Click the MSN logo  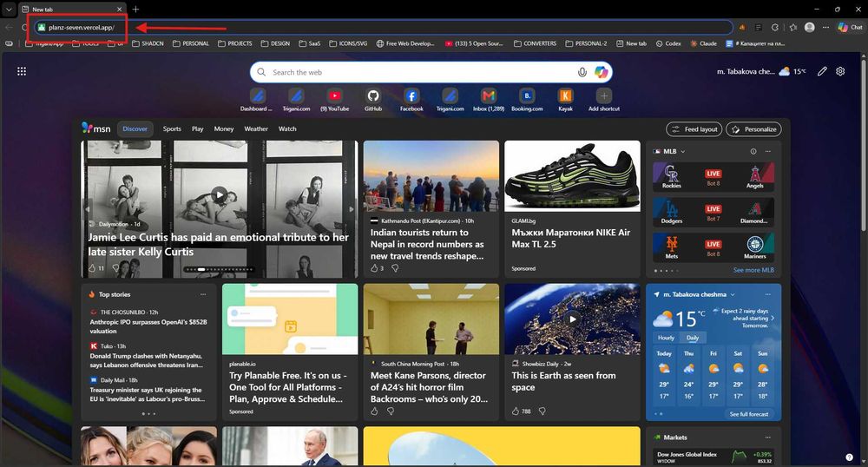tap(95, 128)
